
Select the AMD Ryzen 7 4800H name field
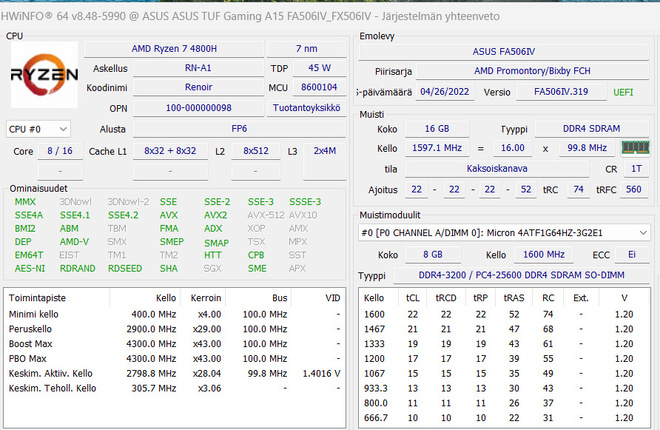coord(174,49)
